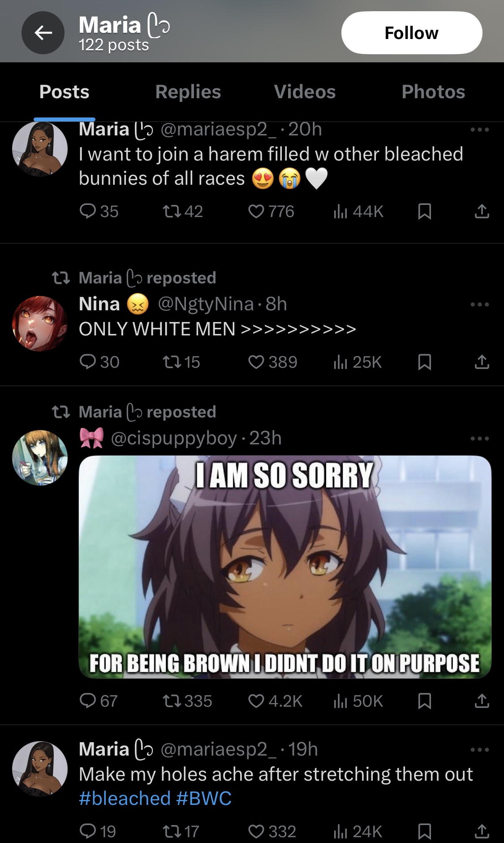Open the #bleached hashtag

click(x=125, y=798)
